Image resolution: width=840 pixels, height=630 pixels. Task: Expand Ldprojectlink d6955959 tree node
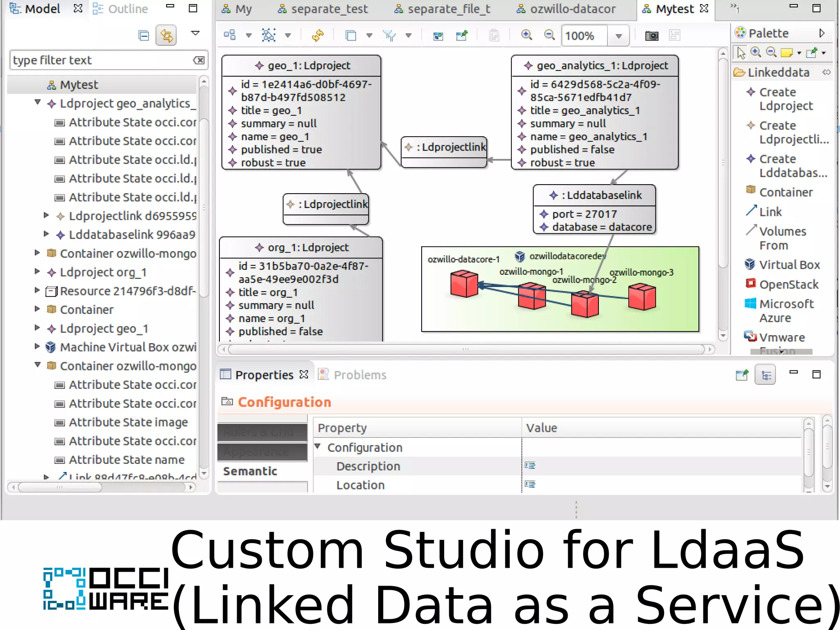point(46,215)
